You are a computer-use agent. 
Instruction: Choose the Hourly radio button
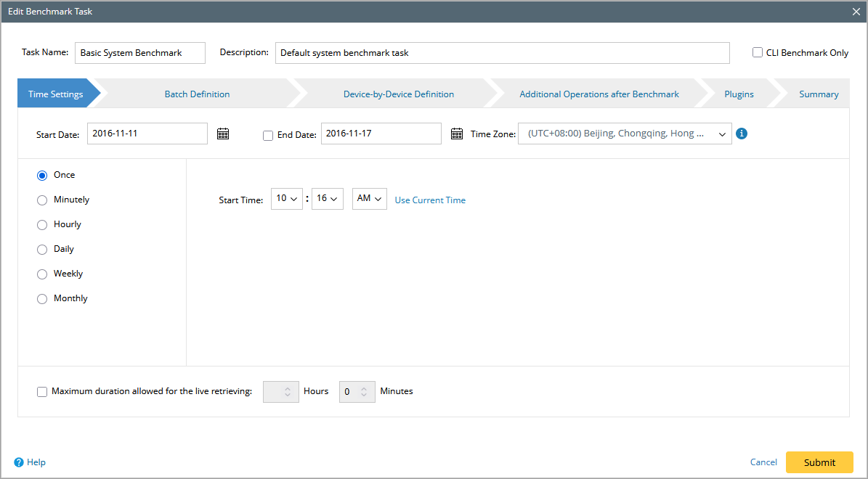coord(42,224)
